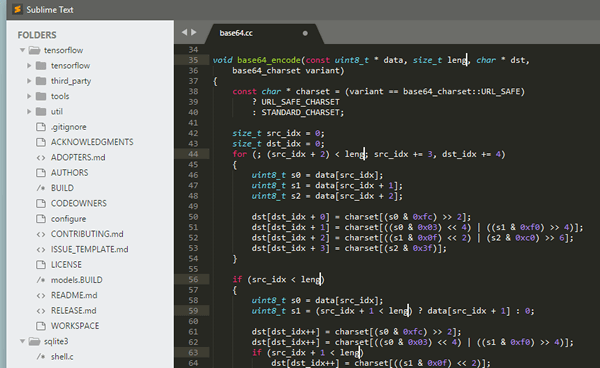Screen dimensions: 600x368
Task: Click the CONTRIBUTING.md markup icon
Action: pos(41,234)
